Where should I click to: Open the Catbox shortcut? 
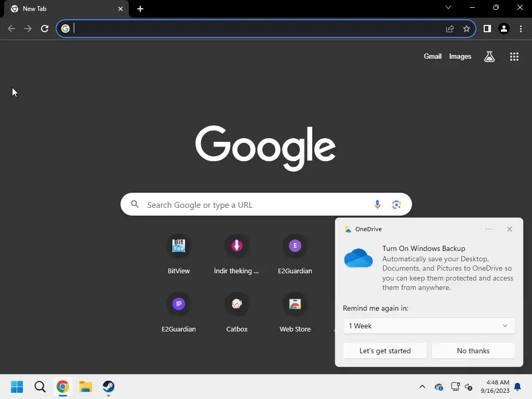tap(237, 312)
